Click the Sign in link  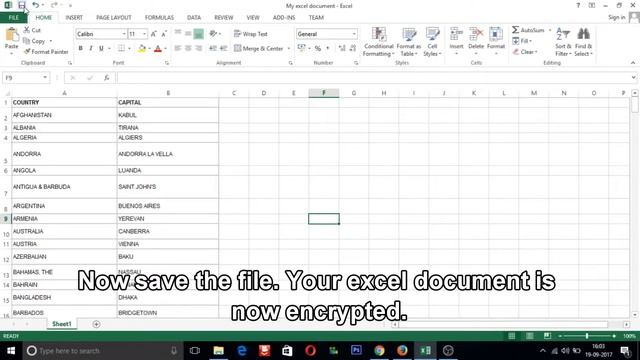pyautogui.click(x=616, y=17)
